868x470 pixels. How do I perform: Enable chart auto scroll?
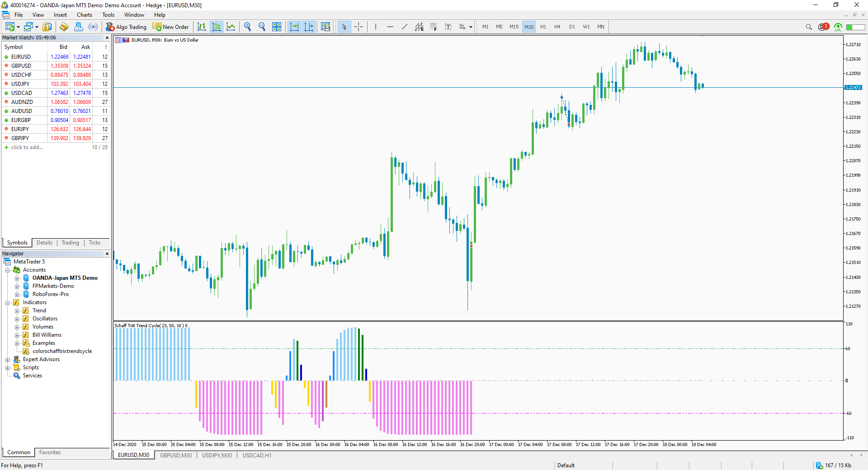tap(294, 27)
